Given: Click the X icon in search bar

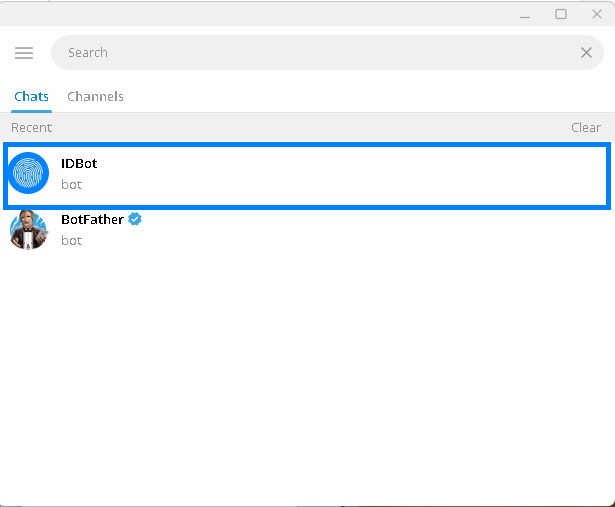Looking at the screenshot, I should coord(586,53).
